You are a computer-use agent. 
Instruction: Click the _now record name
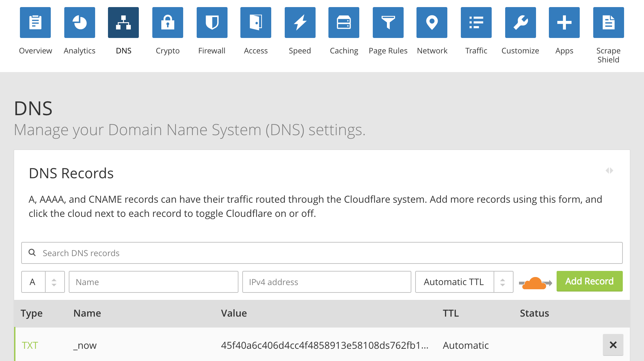coord(85,346)
